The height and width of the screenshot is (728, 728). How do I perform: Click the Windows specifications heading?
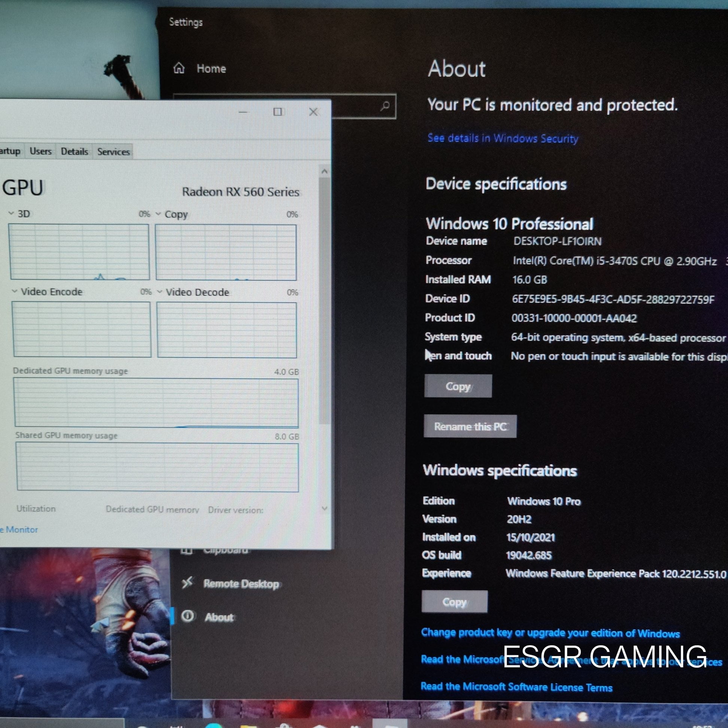click(500, 471)
